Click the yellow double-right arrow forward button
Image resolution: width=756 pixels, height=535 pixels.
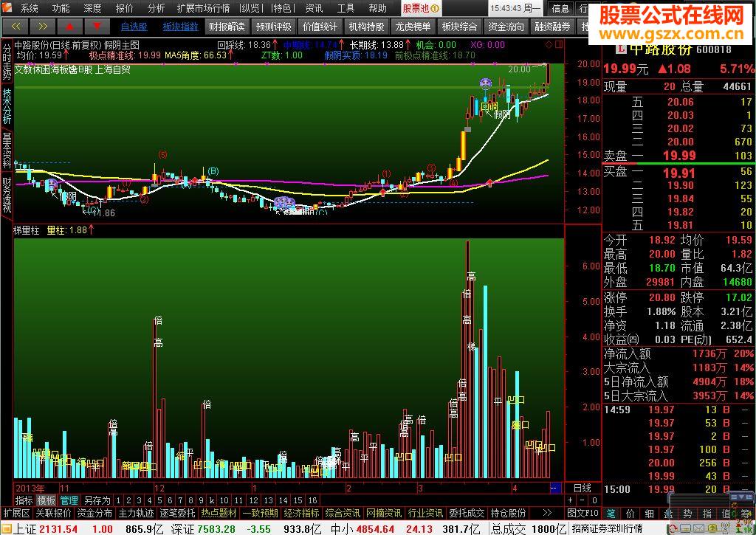(42, 26)
